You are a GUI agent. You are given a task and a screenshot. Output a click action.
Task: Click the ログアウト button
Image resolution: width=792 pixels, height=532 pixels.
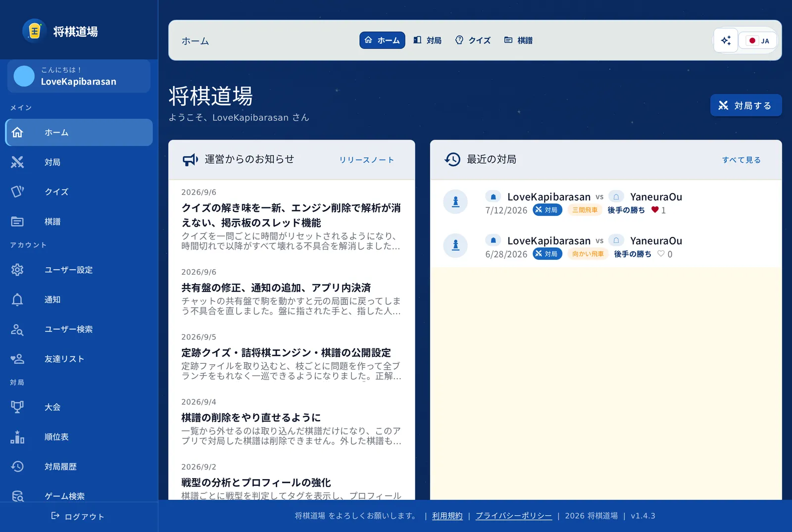78,516
